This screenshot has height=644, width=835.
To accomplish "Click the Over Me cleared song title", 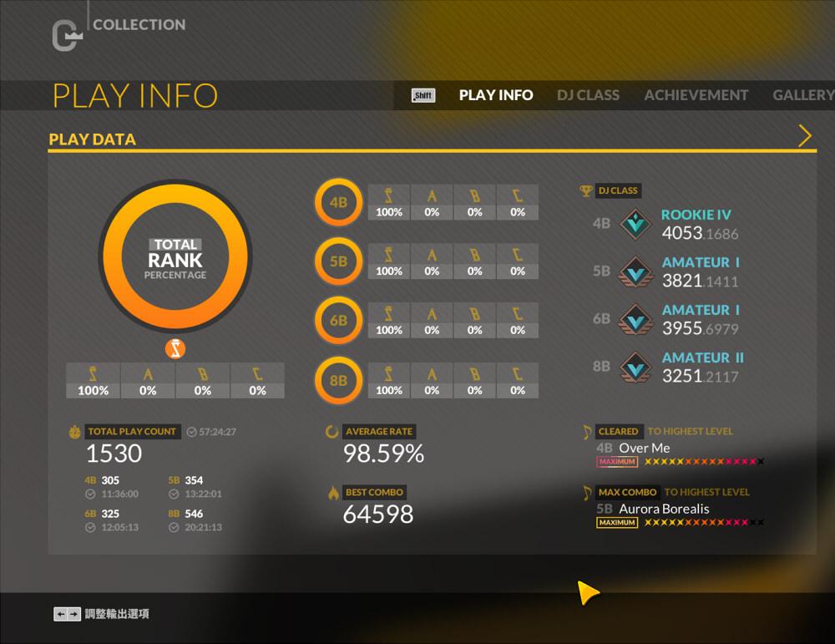I will pos(644,448).
